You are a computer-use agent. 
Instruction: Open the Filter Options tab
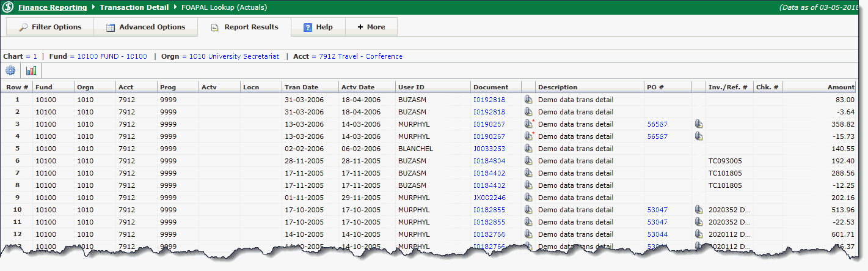coord(49,27)
